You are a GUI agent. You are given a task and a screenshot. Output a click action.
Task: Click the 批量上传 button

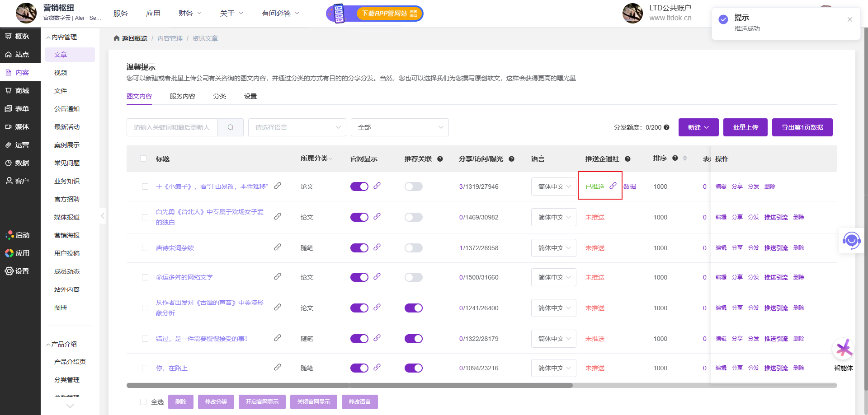[x=745, y=127]
